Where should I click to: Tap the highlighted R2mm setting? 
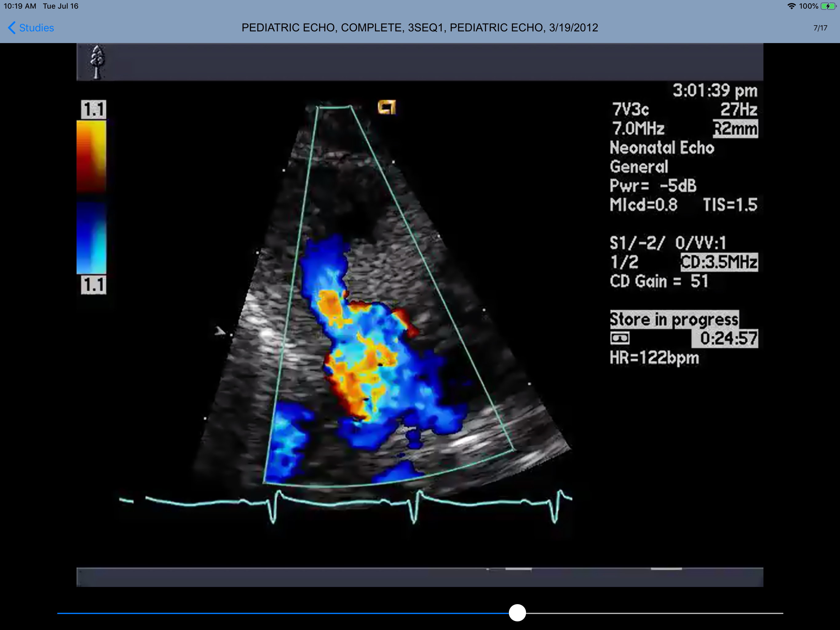pyautogui.click(x=735, y=129)
